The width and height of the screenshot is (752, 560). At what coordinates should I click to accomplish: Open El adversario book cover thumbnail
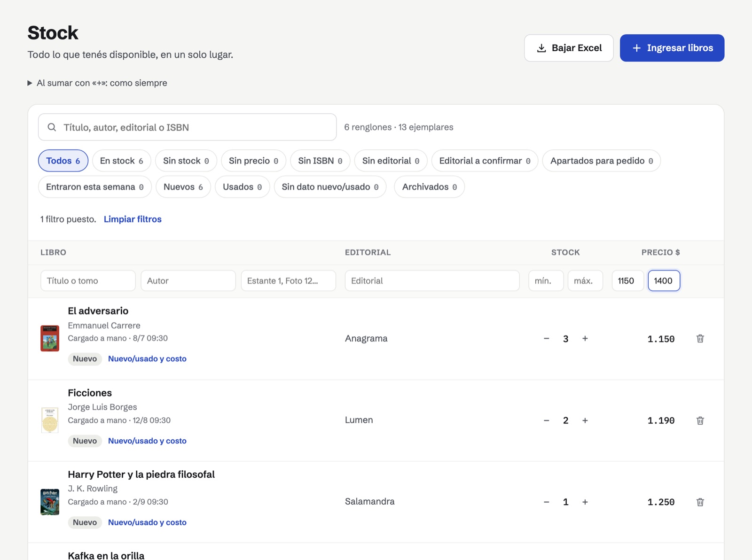50,338
